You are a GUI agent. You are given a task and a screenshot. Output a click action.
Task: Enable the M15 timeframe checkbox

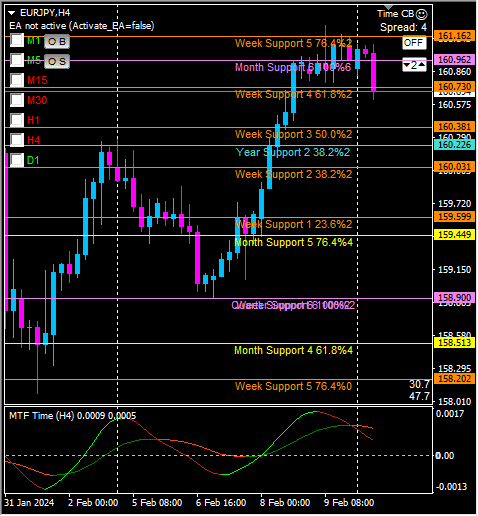(17, 80)
